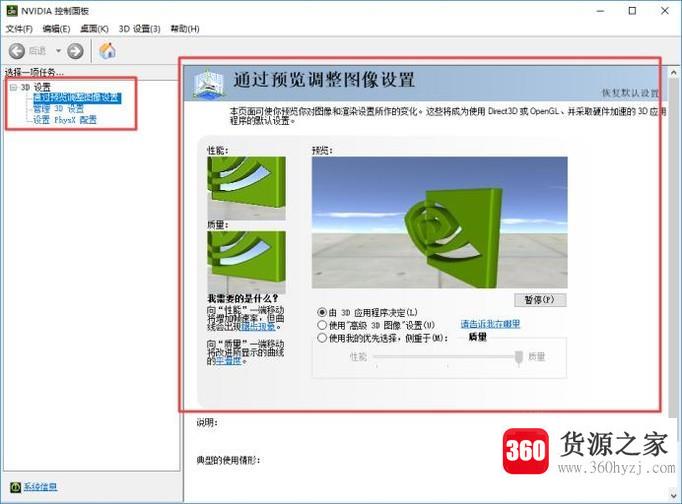This screenshot has width=682, height=504.
Task: Click the Forward arrow toolbar icon
Action: tap(75, 51)
